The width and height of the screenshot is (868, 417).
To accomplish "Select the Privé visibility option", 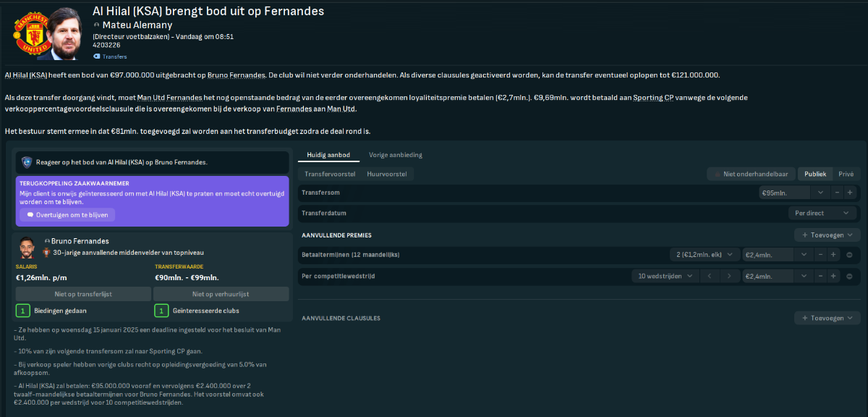I will [846, 174].
